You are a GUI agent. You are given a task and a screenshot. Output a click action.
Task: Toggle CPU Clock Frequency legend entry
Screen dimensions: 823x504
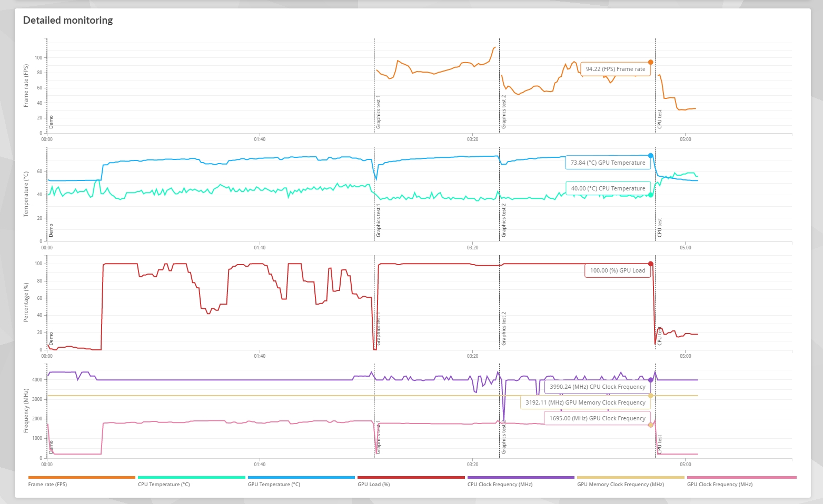pos(499,484)
